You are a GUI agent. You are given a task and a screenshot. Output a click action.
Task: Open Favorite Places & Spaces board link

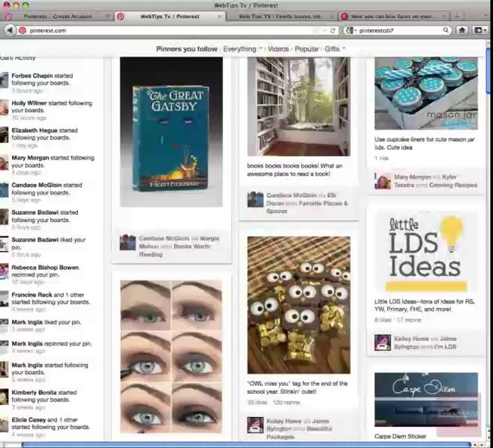[x=307, y=207]
